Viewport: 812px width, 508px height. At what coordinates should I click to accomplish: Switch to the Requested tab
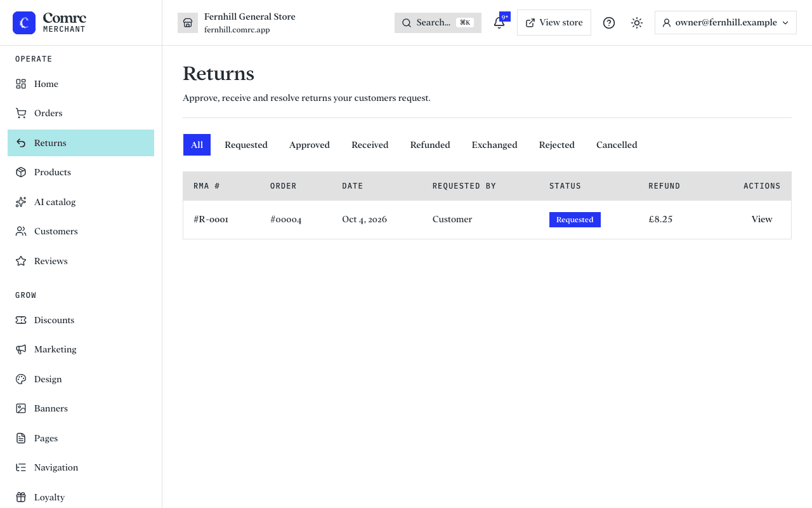click(246, 145)
